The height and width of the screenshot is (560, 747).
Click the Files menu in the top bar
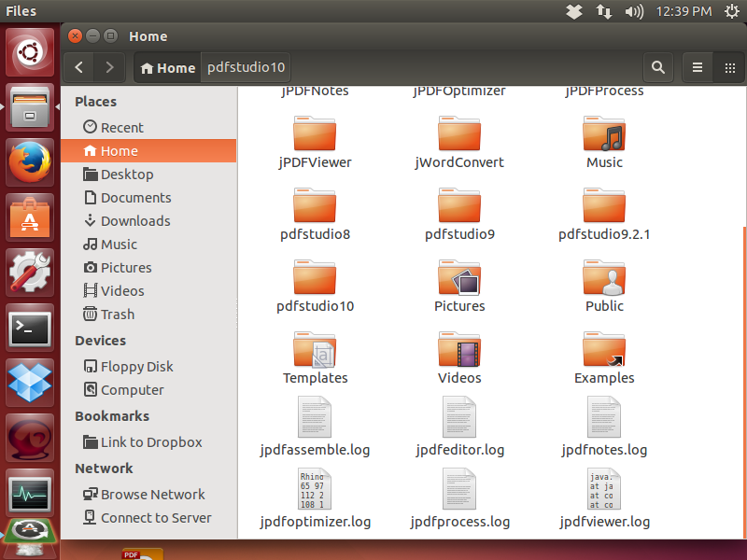point(20,11)
